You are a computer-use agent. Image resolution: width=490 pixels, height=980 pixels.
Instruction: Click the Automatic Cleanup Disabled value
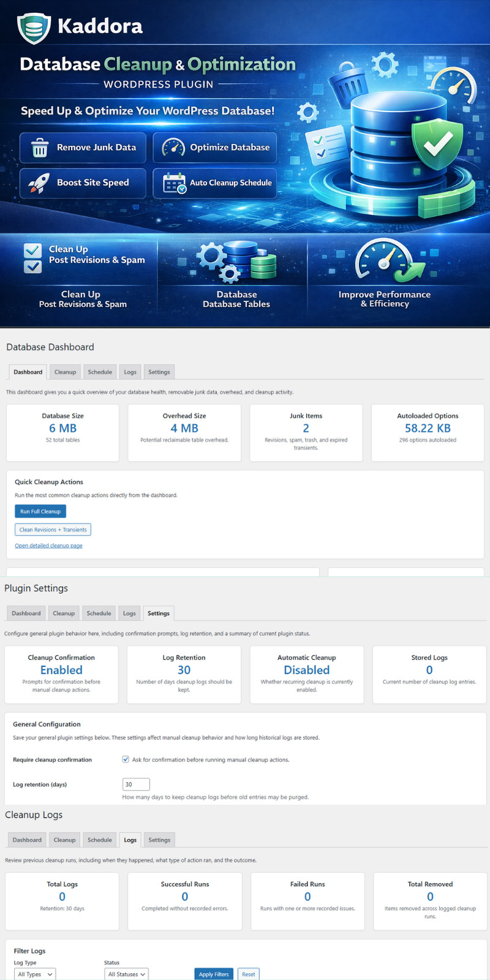click(307, 670)
